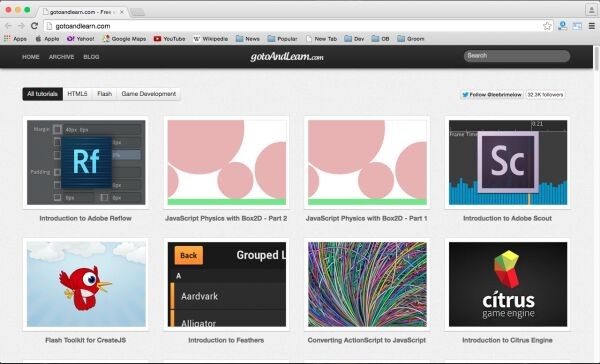This screenshot has height=364, width=600.
Task: Click the browser reload icon
Action: pyautogui.click(x=34, y=26)
